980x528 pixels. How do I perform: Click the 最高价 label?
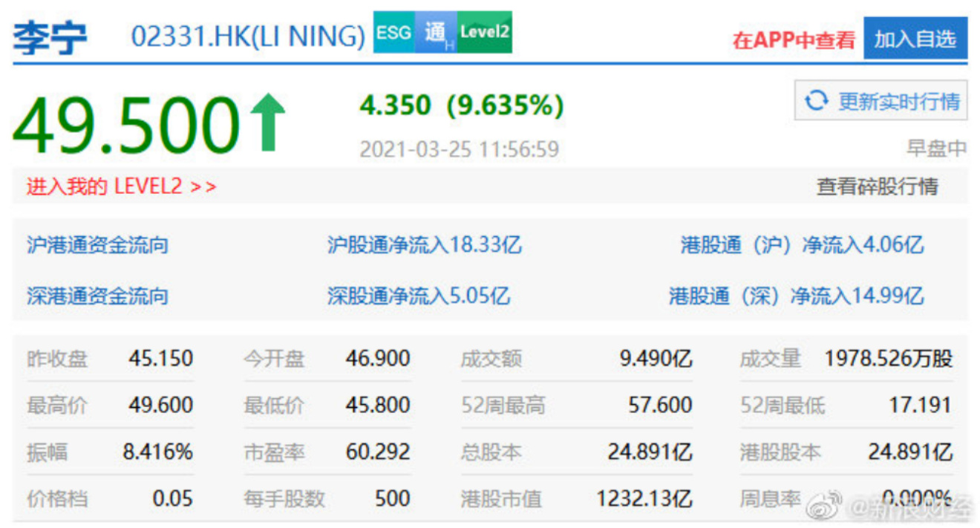tap(57, 405)
